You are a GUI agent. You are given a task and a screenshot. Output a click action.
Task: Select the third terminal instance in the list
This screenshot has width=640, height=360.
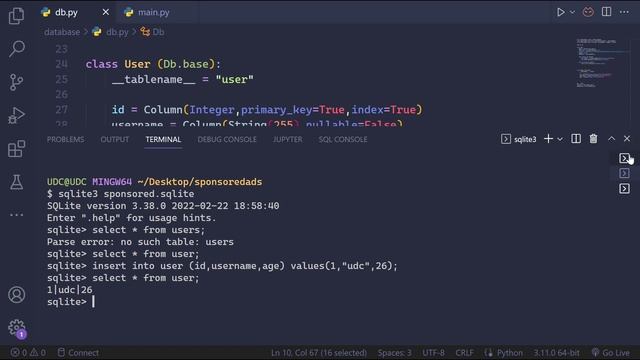tap(624, 189)
